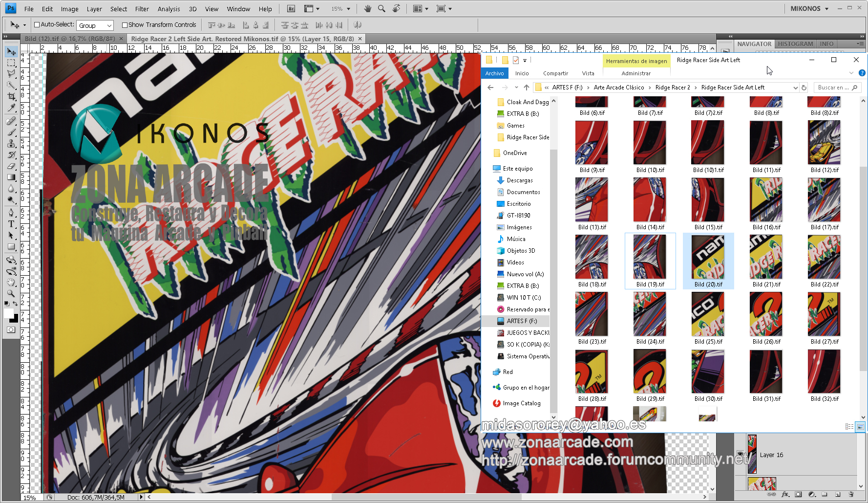The image size is (868, 503).
Task: Select the Zoom tool in toolbox
Action: pos(11,293)
